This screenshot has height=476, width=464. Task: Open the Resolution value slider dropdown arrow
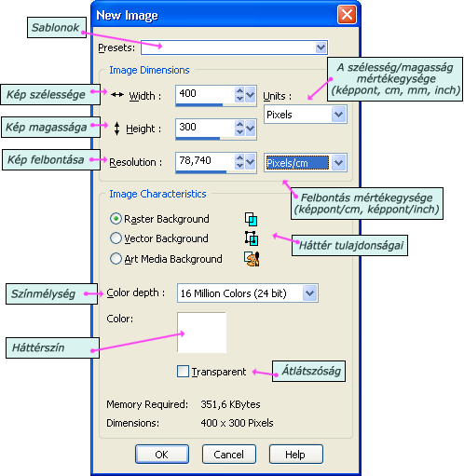coord(251,162)
